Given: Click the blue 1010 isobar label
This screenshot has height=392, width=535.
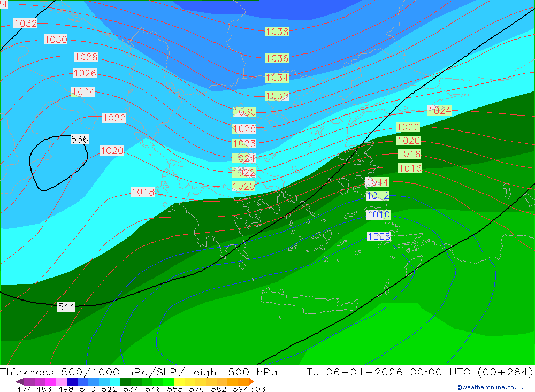Looking at the screenshot, I should pos(378,215).
